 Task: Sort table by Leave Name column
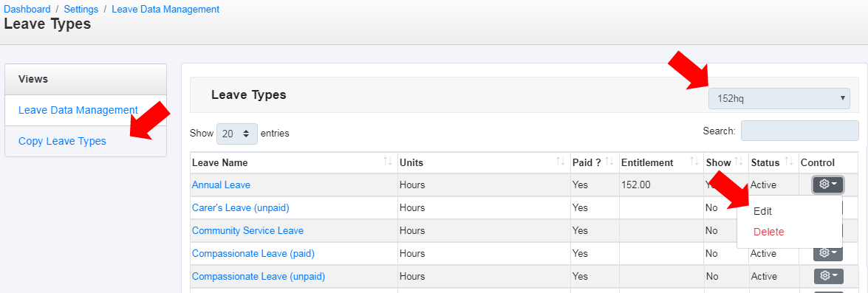point(293,162)
